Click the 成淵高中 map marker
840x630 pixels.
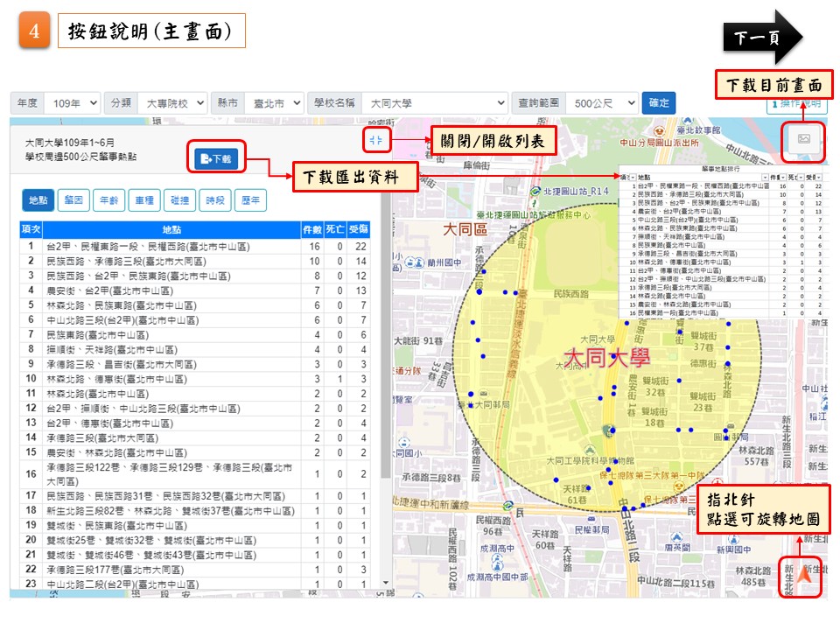tap(497, 557)
